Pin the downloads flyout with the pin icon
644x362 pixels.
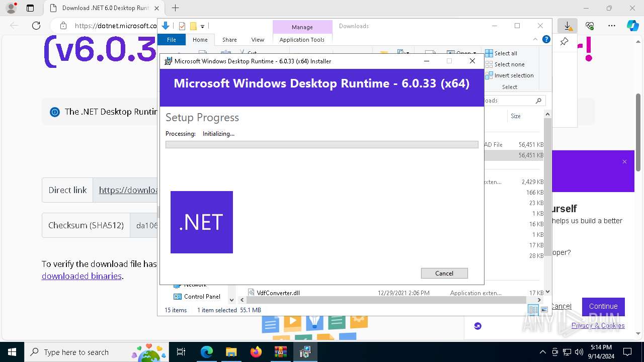coord(564,42)
